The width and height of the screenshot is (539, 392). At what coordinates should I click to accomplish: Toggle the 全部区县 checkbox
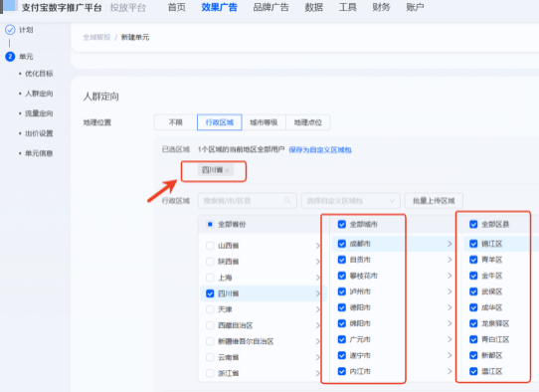473,224
